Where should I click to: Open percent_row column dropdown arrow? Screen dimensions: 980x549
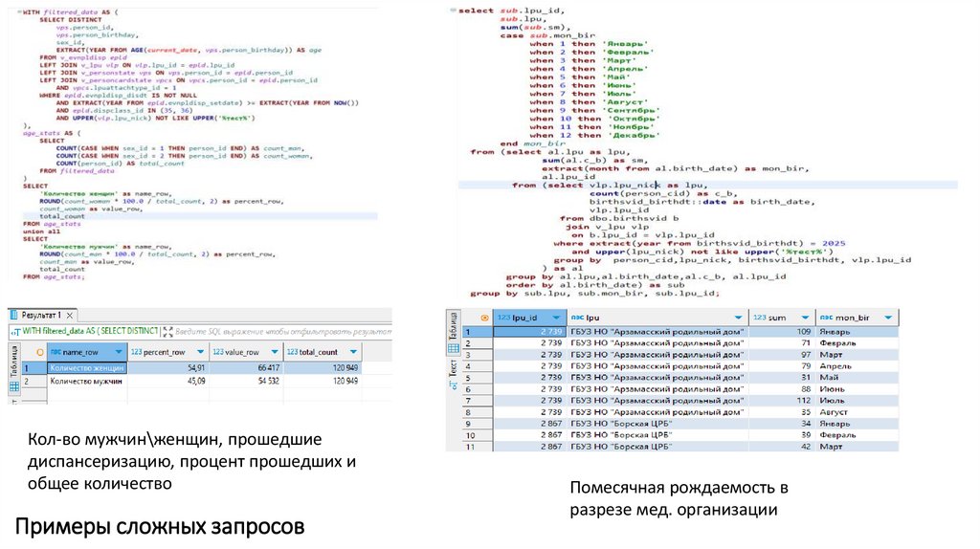[200, 352]
